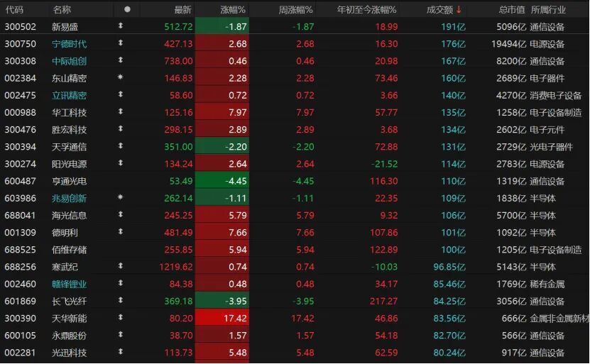Image resolution: width=590 pixels, height=364 pixels.
Task: Click the marker icon in the 华工科技 row
Action: [121, 112]
